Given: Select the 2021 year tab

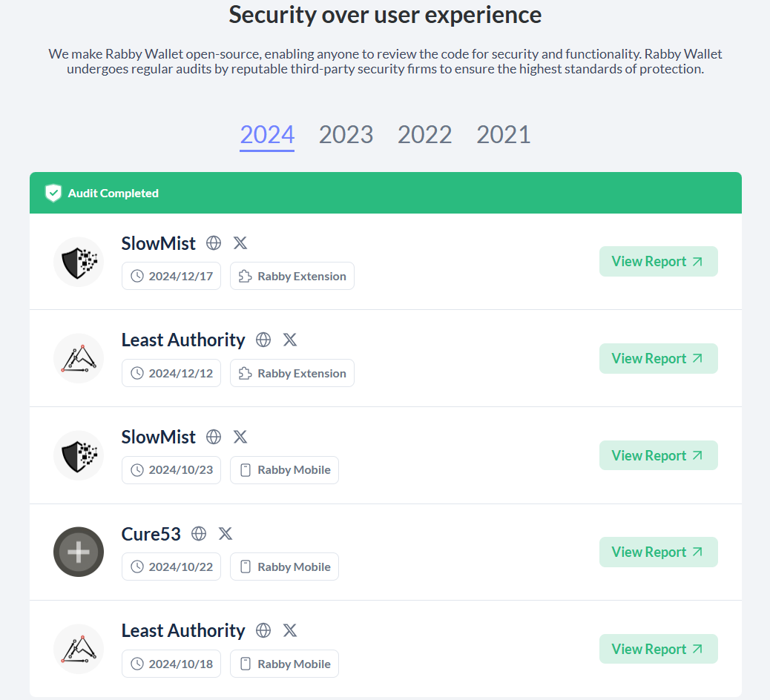Looking at the screenshot, I should click(x=504, y=135).
